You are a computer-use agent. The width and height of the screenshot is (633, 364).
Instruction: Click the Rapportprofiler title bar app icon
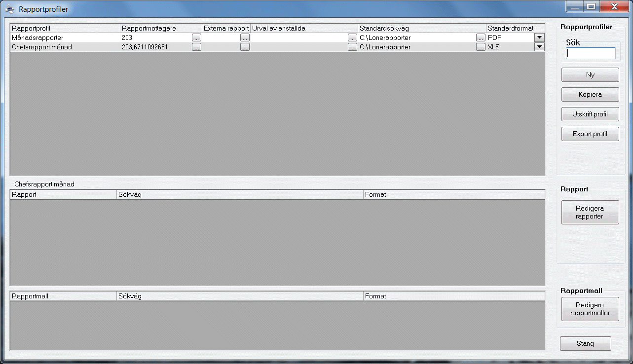[x=9, y=9]
